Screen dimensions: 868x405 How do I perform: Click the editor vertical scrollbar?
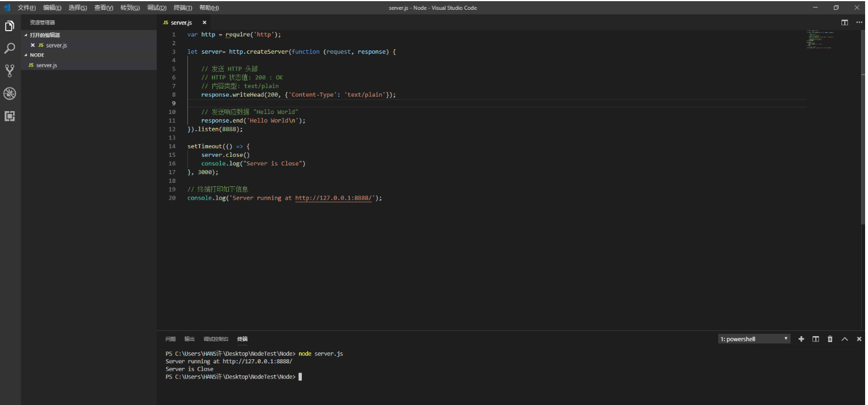coord(864,127)
